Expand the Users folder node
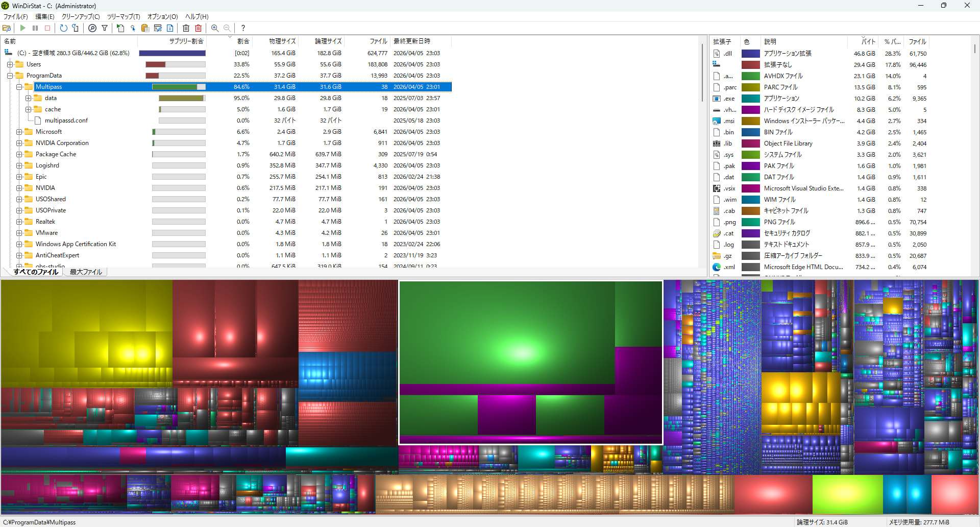Screen dimensions: 980x527 (10, 64)
